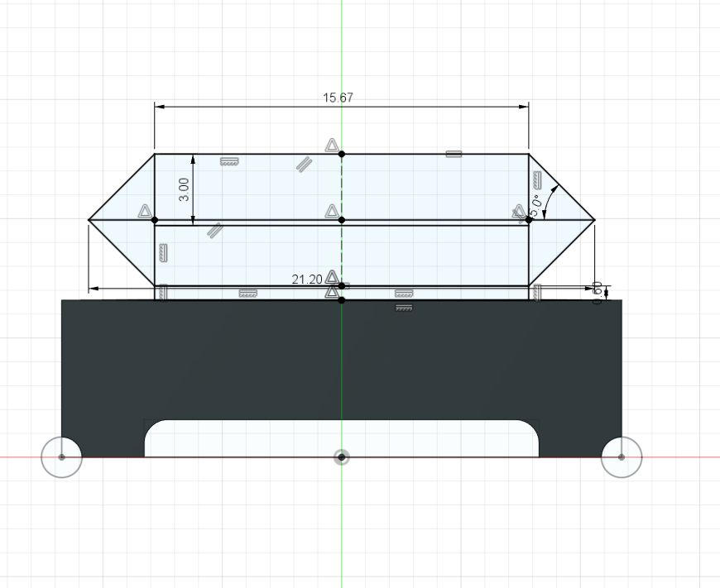This screenshot has height=588, width=720.
Task: Click midpoint glyph above the point on the dark body edge
Action: click(332, 292)
